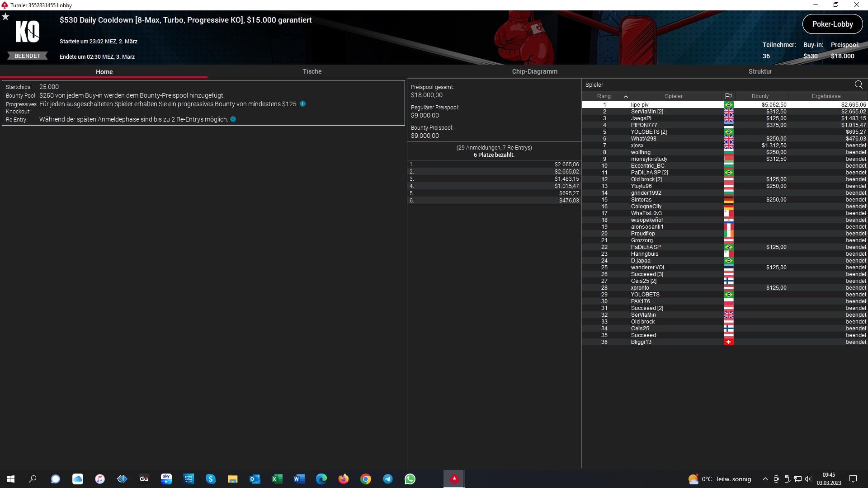This screenshot has width=868, height=488.
Task: Click the player search magnifier icon
Action: click(x=858, y=84)
